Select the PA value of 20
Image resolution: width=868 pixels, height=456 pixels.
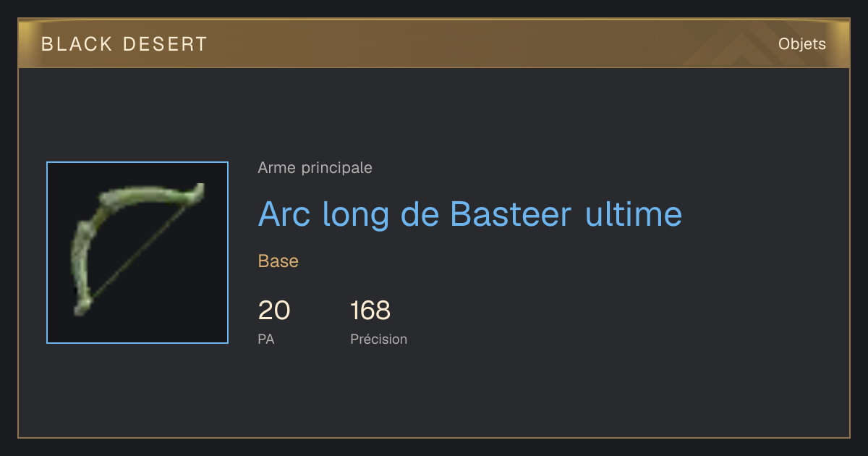coord(274,311)
